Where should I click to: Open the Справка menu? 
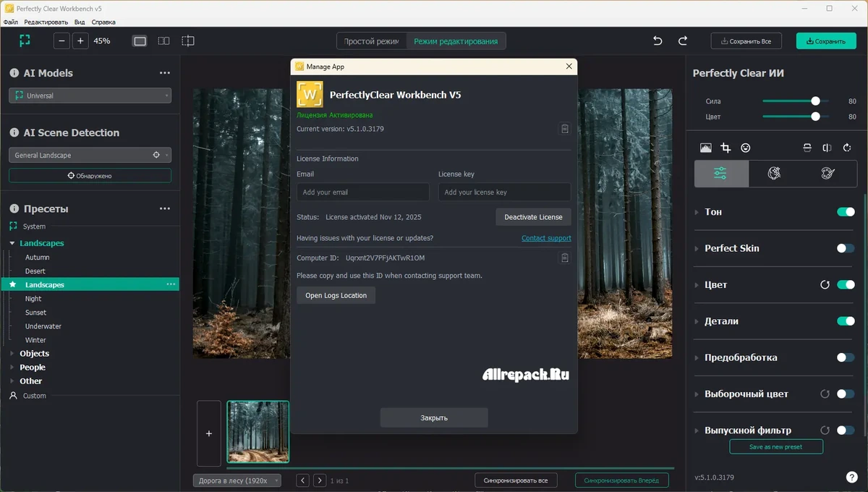tap(103, 22)
